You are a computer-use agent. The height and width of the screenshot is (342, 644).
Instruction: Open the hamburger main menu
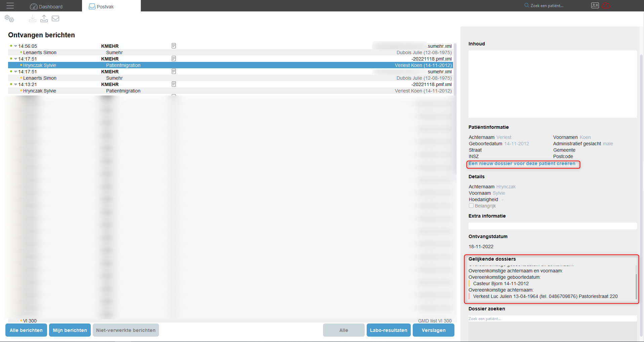pos(10,6)
